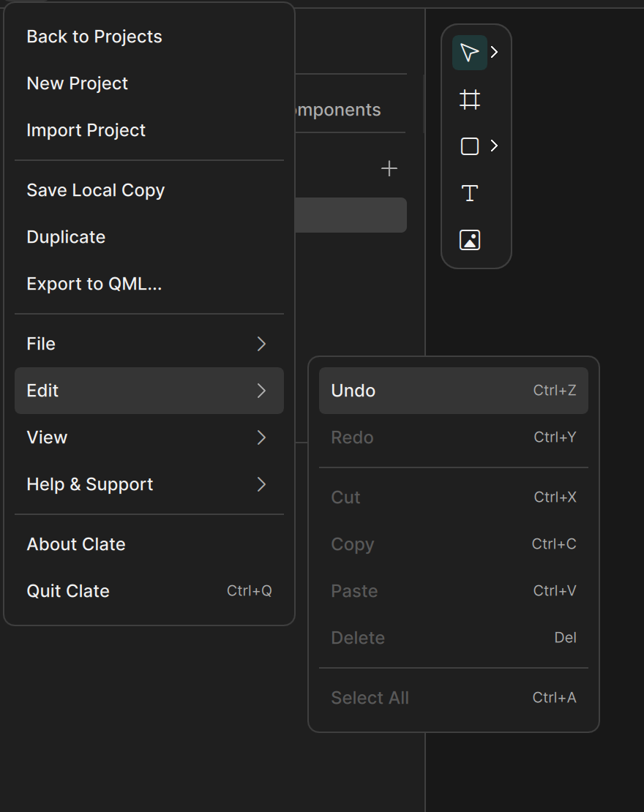Click Paste in Edit submenu

453,591
